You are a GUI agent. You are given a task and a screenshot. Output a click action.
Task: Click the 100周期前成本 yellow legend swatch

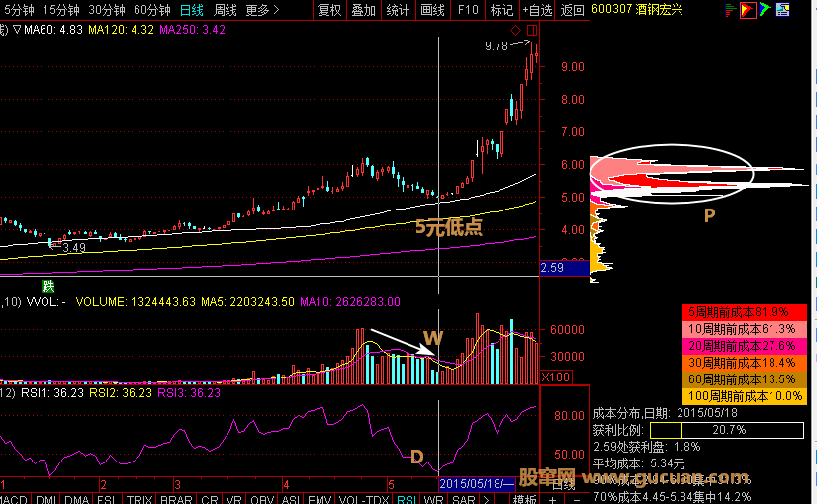[x=745, y=396]
